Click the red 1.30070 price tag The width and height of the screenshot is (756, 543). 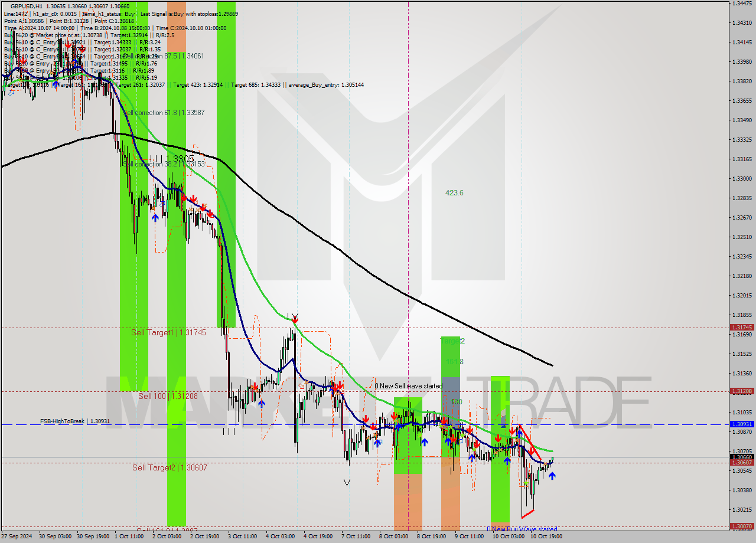pos(742,526)
